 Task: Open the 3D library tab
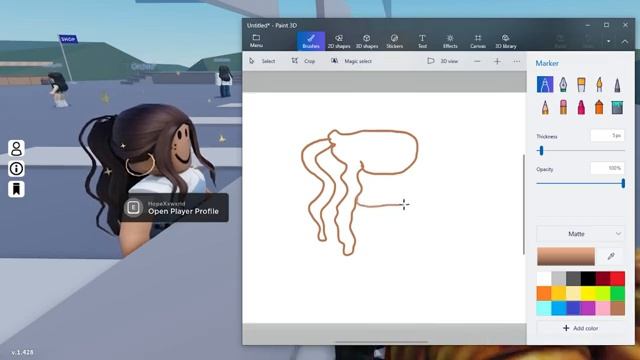[506, 41]
